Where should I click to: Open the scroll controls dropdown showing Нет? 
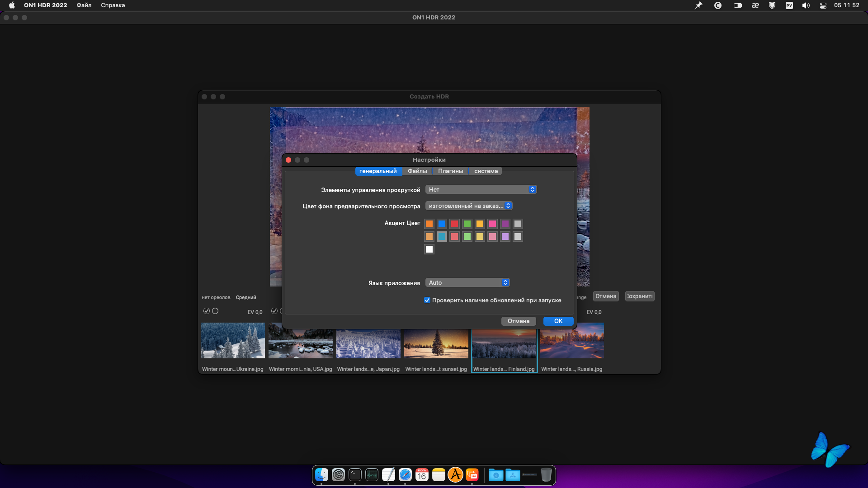click(481, 189)
